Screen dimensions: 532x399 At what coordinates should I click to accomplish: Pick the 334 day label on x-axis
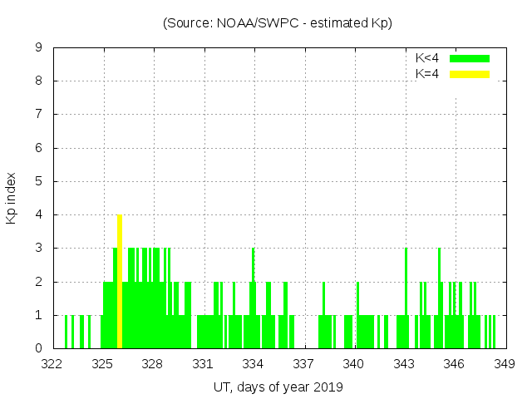click(254, 363)
